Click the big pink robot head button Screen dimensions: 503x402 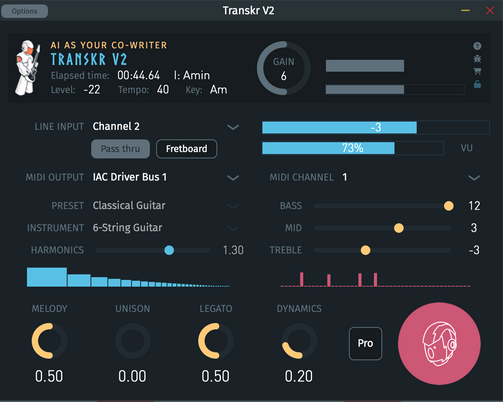(x=439, y=343)
